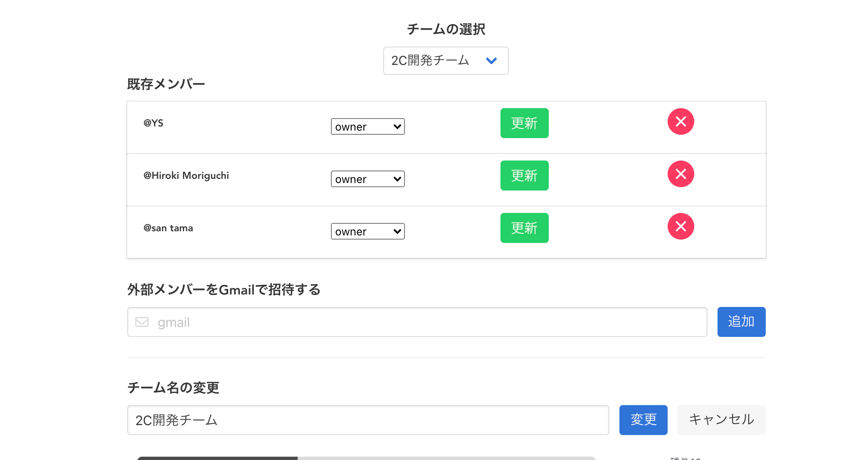Click the 追加 button to invite
This screenshot has width=868, height=460.
click(x=741, y=322)
